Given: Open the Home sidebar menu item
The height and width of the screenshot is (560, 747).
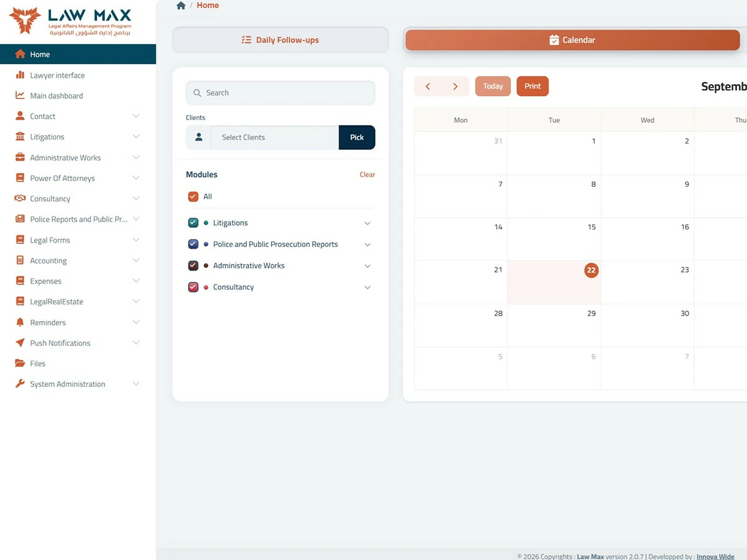Looking at the screenshot, I should 78,54.
